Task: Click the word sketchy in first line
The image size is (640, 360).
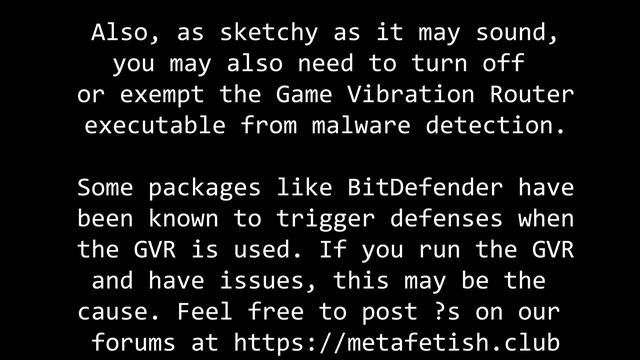Action: click(269, 33)
